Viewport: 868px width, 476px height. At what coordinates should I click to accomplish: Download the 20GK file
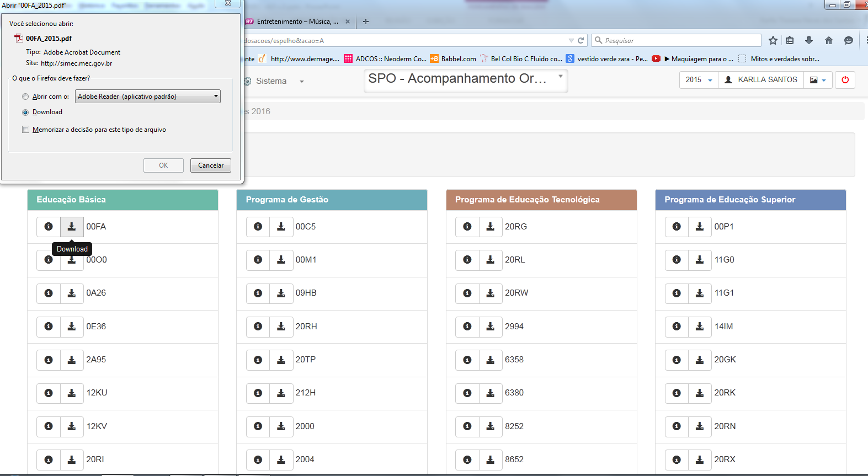[700, 360]
